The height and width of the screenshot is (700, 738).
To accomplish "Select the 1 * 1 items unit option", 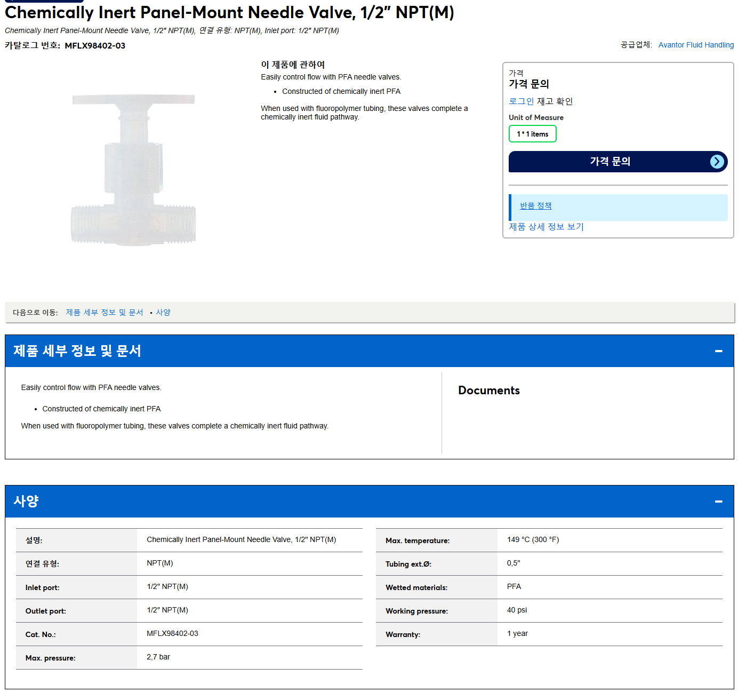I will pos(532,134).
